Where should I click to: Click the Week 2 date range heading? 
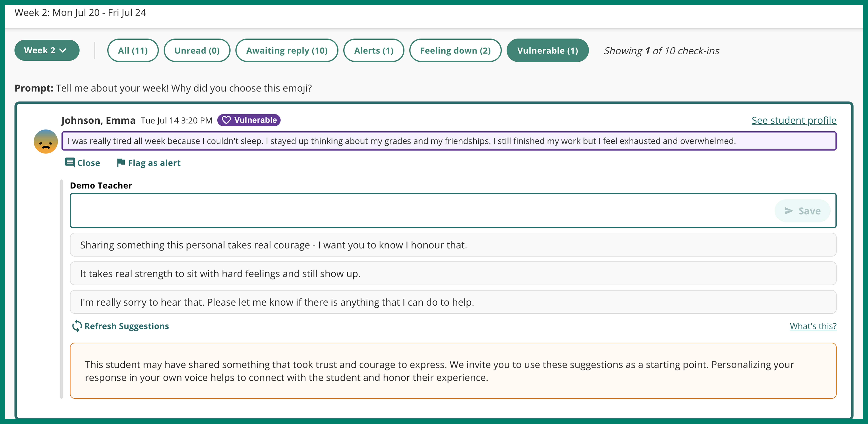[x=80, y=12]
